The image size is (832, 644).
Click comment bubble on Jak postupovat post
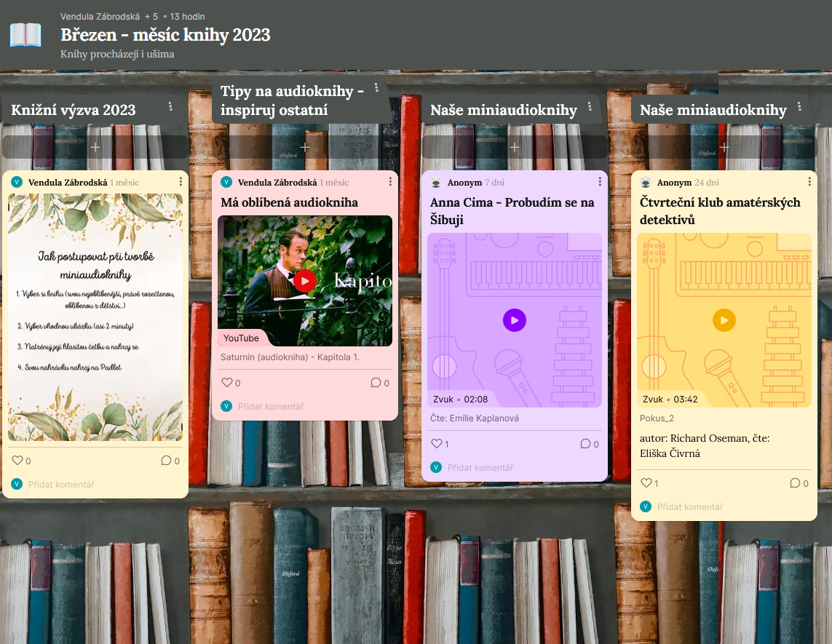click(x=166, y=461)
